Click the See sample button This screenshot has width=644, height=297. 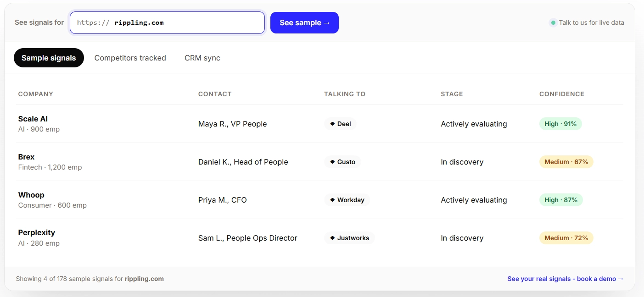tap(304, 22)
